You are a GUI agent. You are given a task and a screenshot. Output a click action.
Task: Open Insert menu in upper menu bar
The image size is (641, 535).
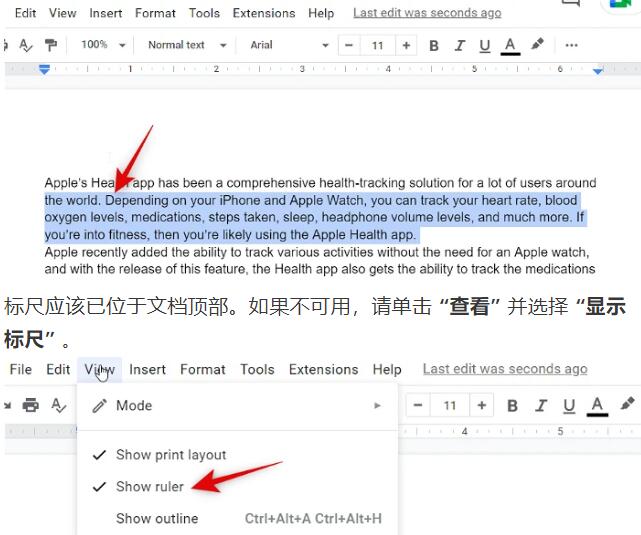pyautogui.click(x=105, y=13)
